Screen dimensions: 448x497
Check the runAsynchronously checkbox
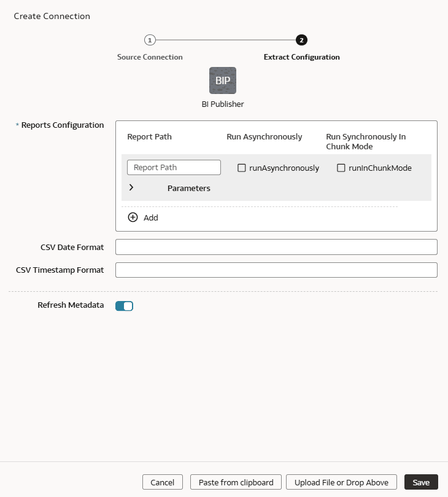tap(242, 168)
